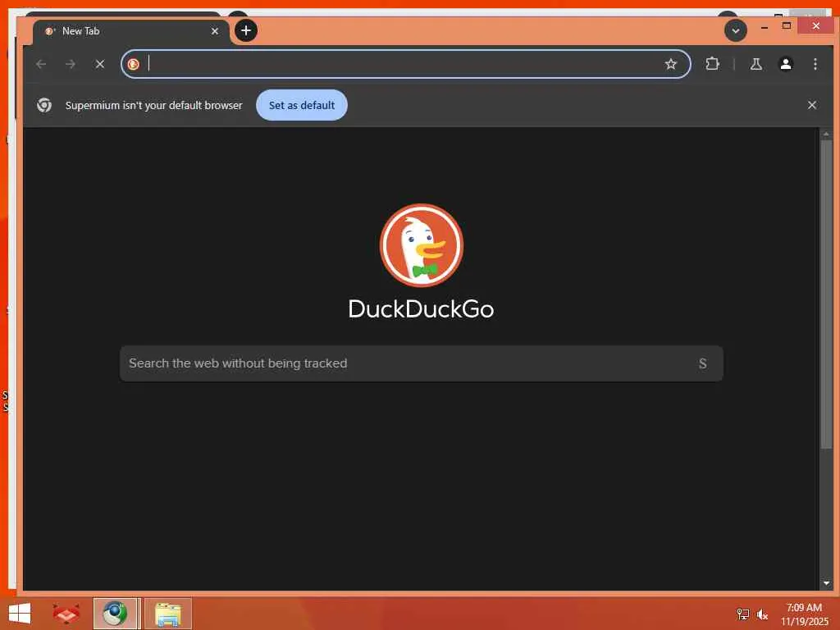840x630 pixels.
Task: Open the Extensions puzzle icon
Action: (x=713, y=64)
